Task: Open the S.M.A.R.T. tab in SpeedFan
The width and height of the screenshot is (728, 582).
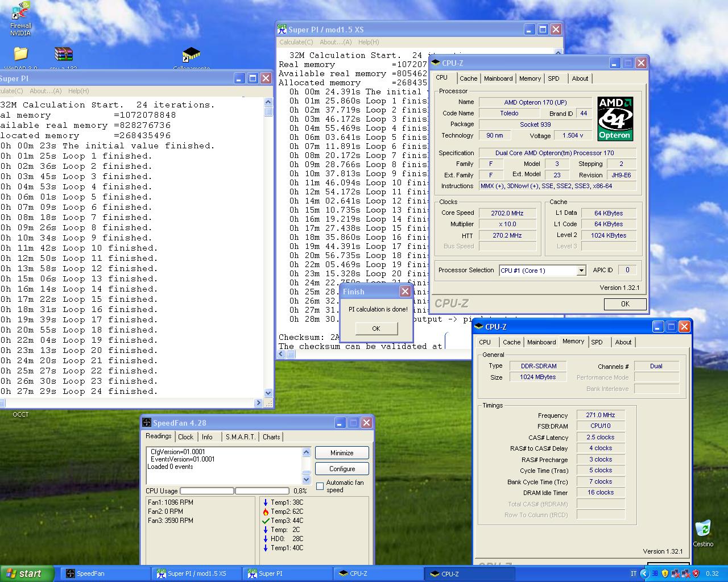Action: pyautogui.click(x=240, y=437)
